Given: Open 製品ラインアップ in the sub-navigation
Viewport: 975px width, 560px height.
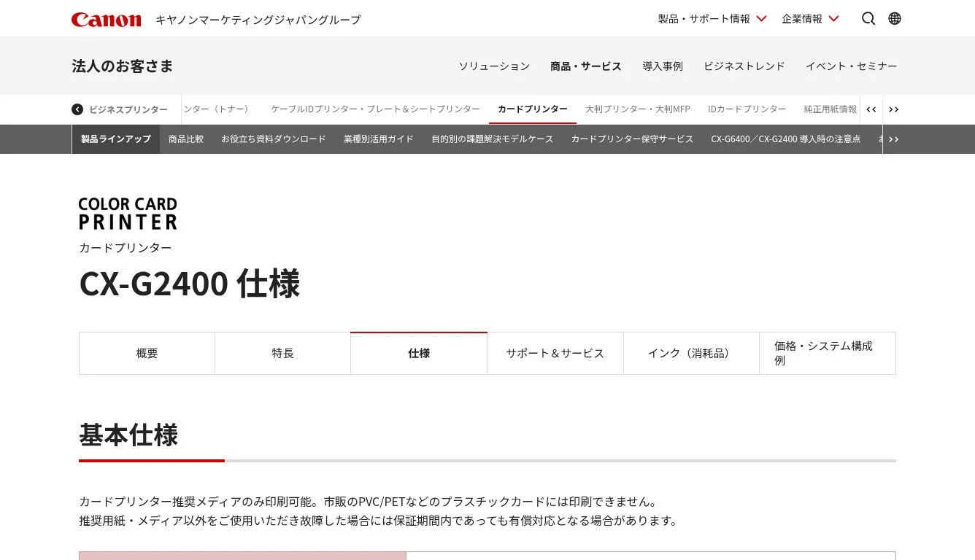Looking at the screenshot, I should coord(116,139).
